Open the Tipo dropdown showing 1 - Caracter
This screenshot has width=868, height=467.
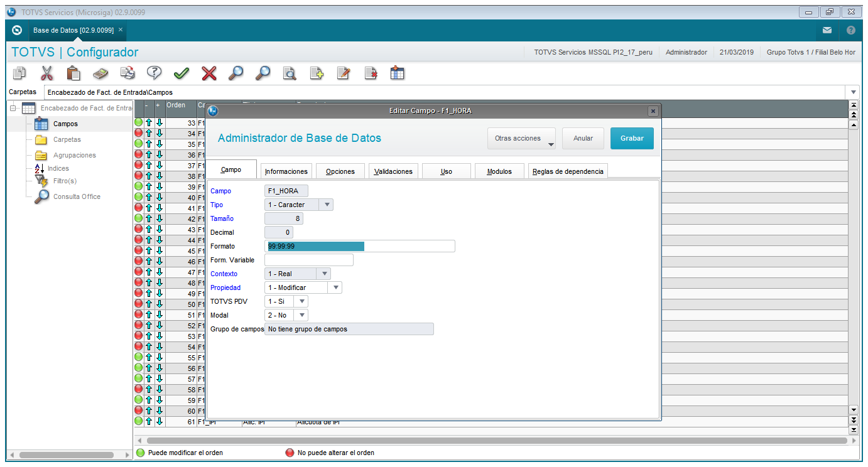326,205
